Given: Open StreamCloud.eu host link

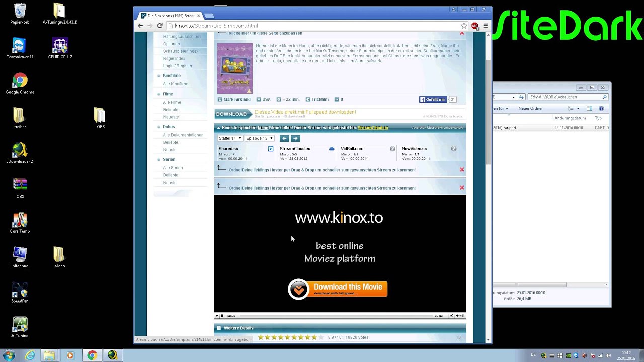Looking at the screenshot, I should click(373, 128).
